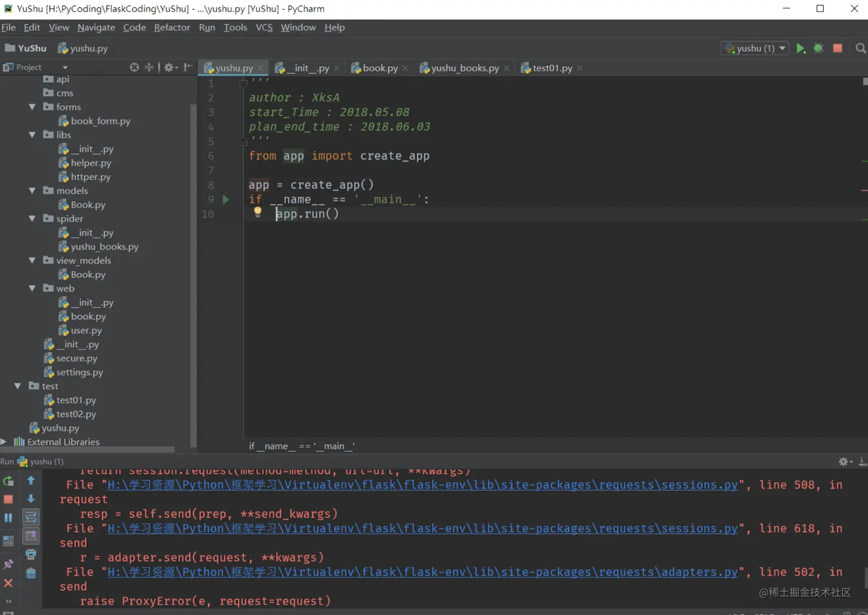Screen dimensions: 868x615
Task: Hide the Project tool window
Action: click(188, 67)
